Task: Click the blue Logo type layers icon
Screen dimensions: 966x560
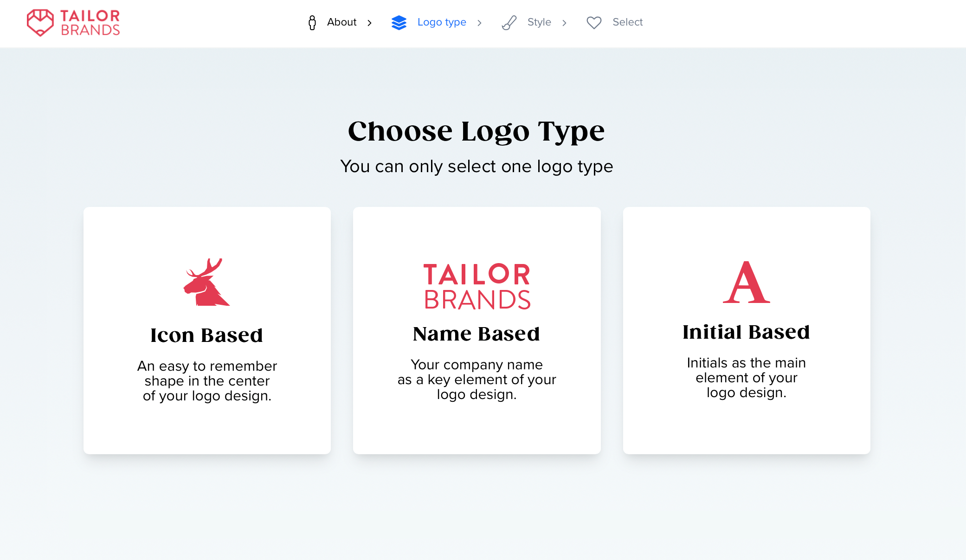Action: (x=399, y=23)
